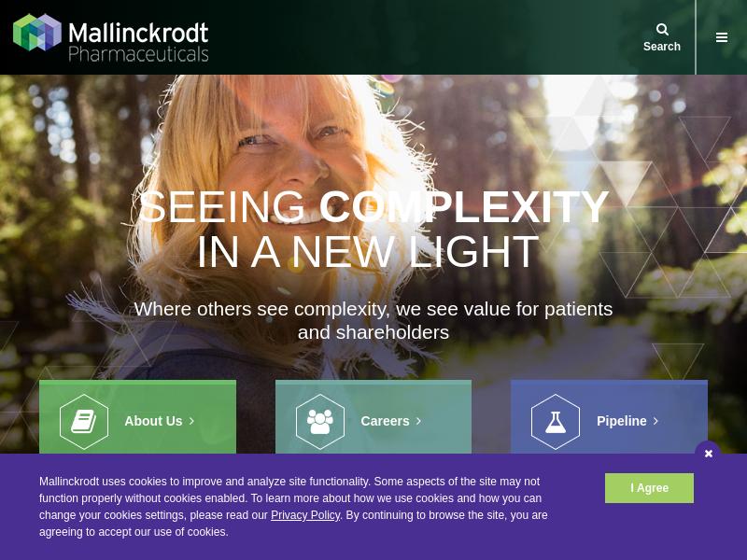The width and height of the screenshot is (747, 560).
Task: Open the hamburger menu icon
Action: tap(722, 37)
